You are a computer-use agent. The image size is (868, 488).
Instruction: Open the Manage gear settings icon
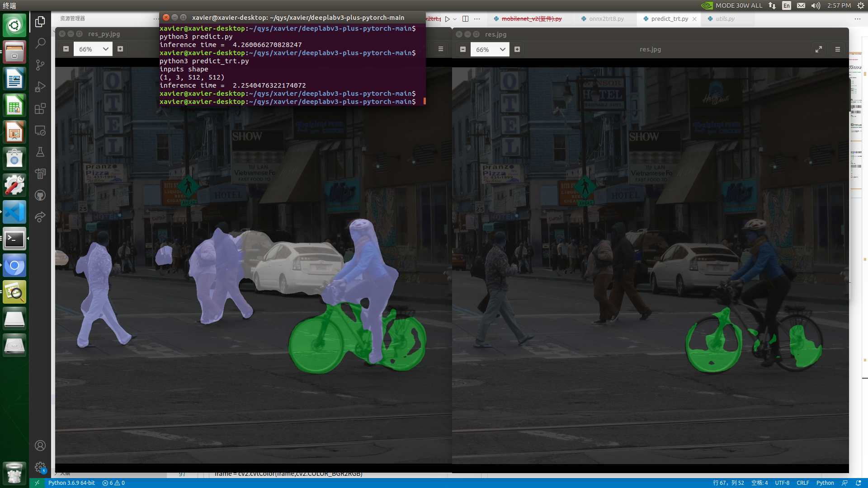point(40,467)
